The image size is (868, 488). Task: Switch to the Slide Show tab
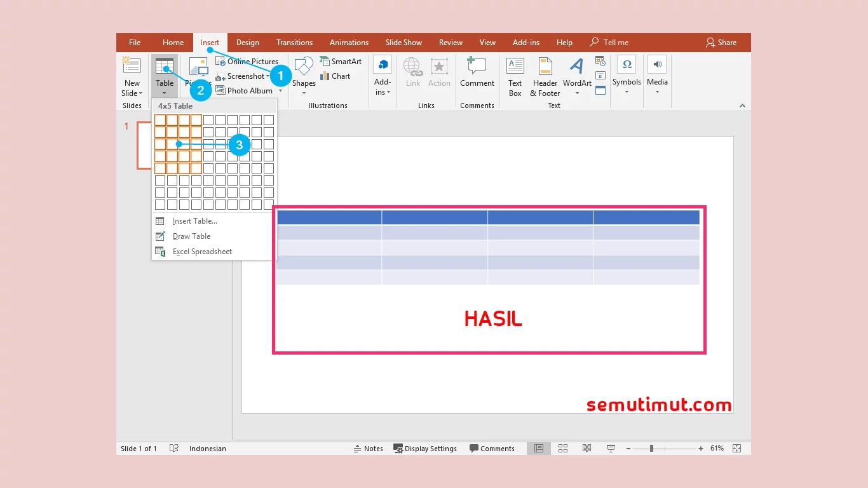[x=403, y=43]
